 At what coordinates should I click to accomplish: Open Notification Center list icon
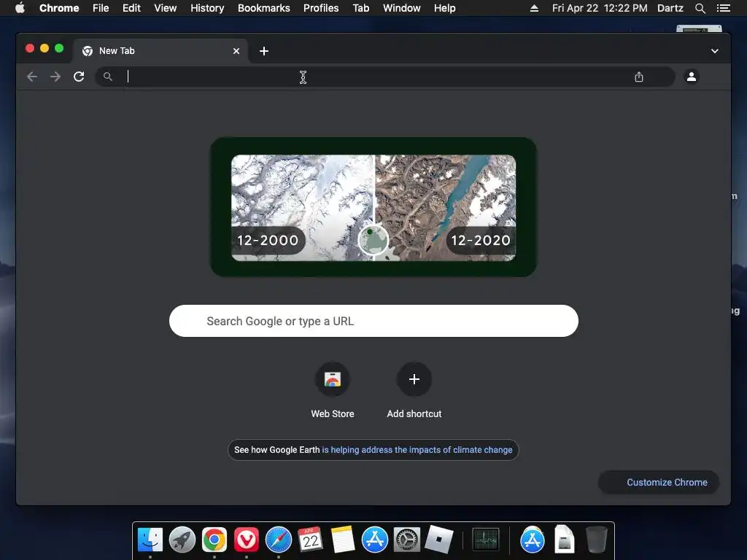tap(724, 8)
